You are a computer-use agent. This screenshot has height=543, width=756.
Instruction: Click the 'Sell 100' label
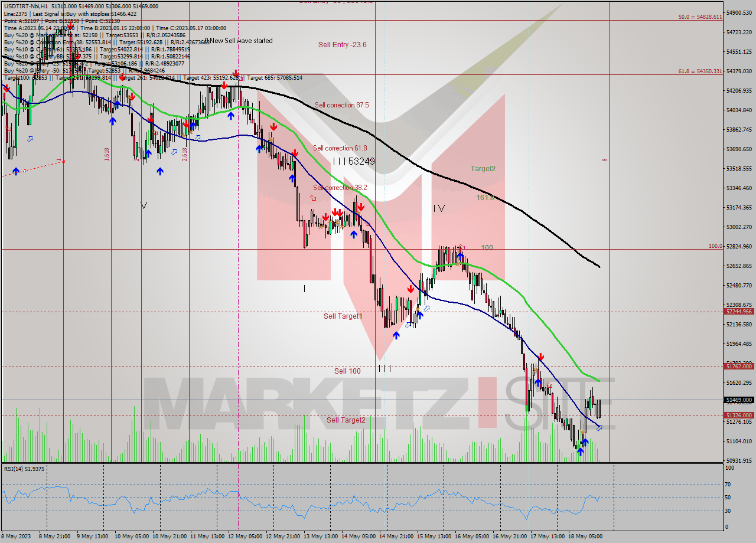(x=347, y=371)
